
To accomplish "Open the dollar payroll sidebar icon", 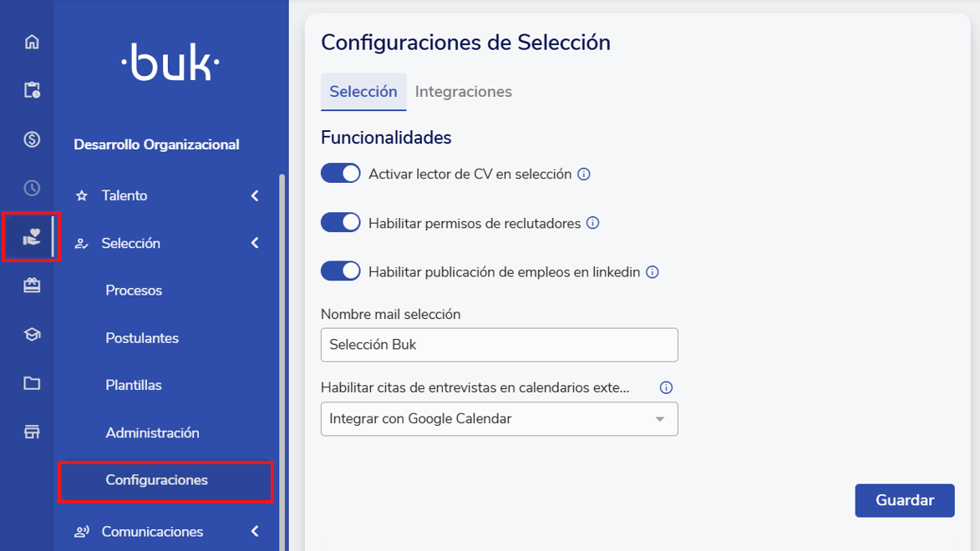I will click(32, 139).
